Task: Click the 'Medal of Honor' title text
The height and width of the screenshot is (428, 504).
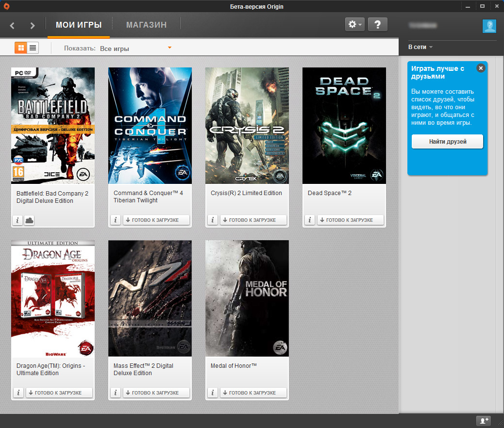Action: point(234,366)
